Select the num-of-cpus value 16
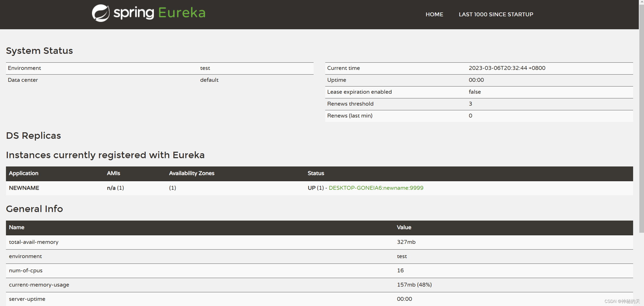 (x=400, y=271)
